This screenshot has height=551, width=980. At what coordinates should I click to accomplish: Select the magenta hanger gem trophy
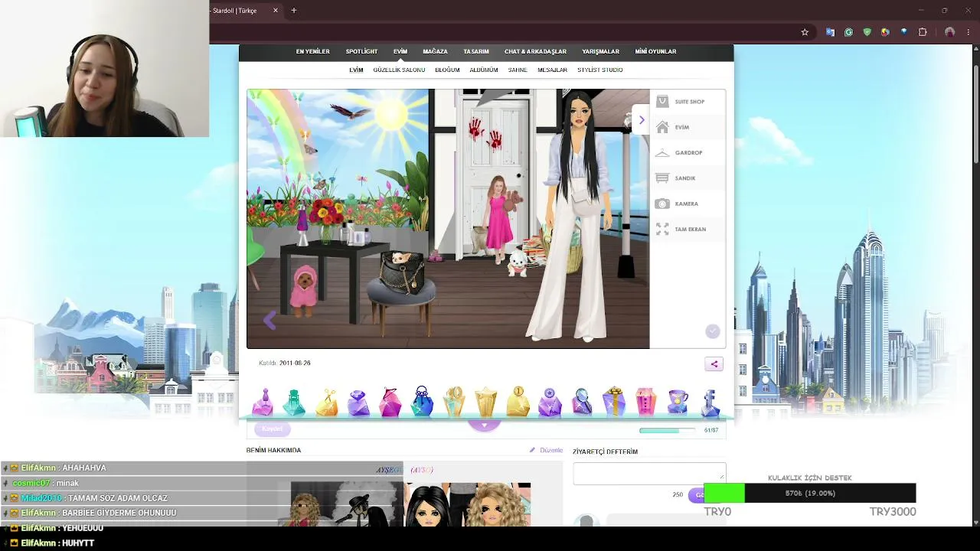click(390, 402)
